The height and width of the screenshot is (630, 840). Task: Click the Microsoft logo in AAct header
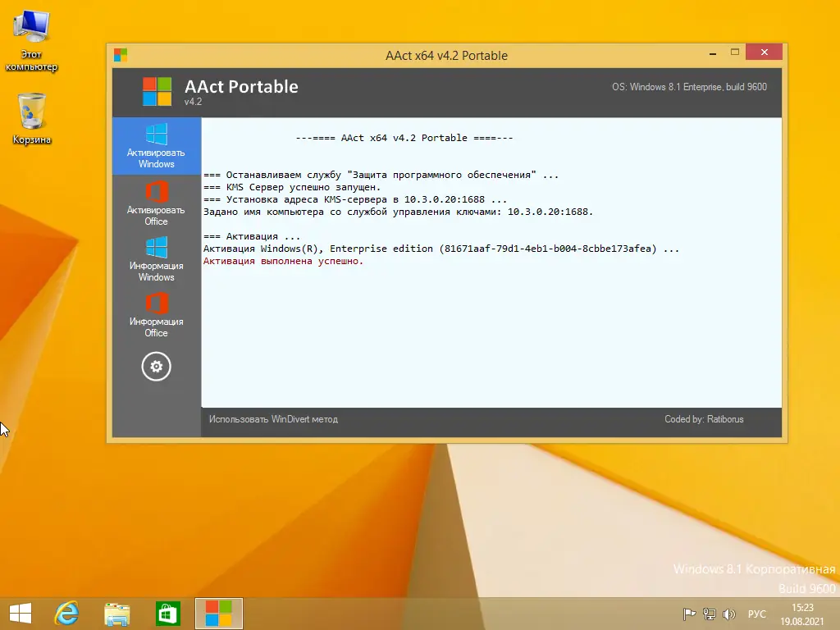(x=157, y=92)
